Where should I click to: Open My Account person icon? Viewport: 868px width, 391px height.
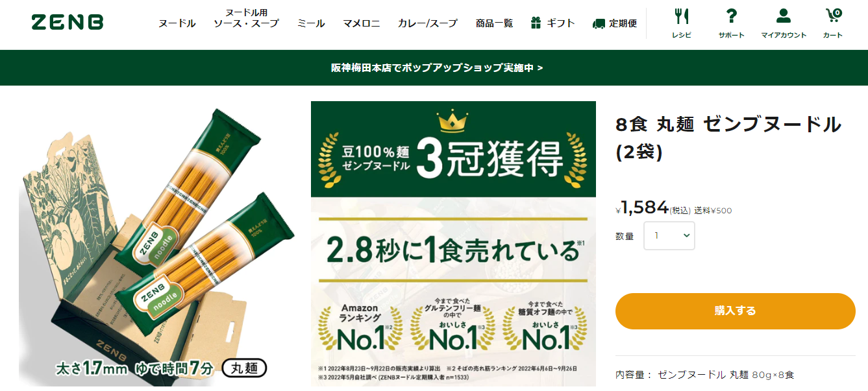tap(784, 16)
